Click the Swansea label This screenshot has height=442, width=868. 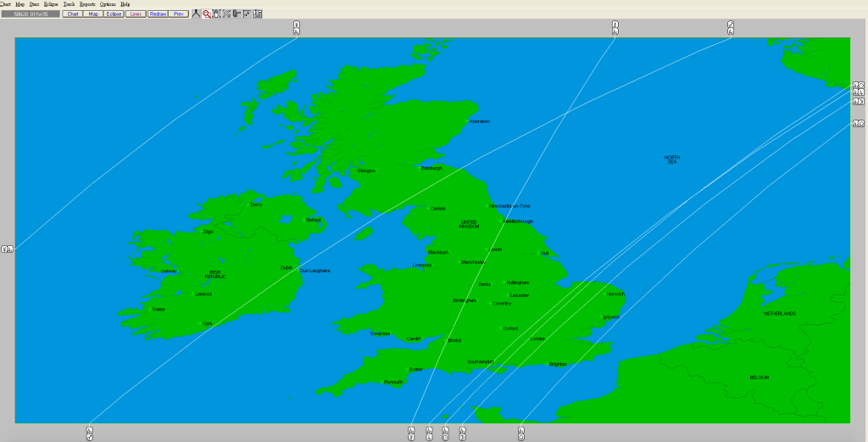coord(381,334)
